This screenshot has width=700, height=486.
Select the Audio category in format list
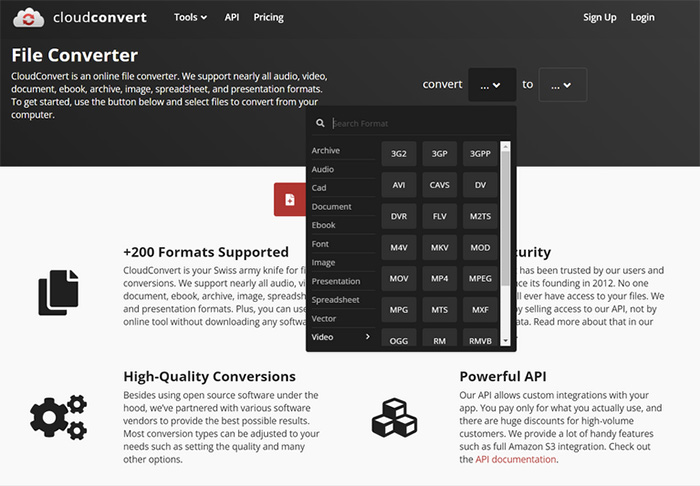(x=343, y=169)
